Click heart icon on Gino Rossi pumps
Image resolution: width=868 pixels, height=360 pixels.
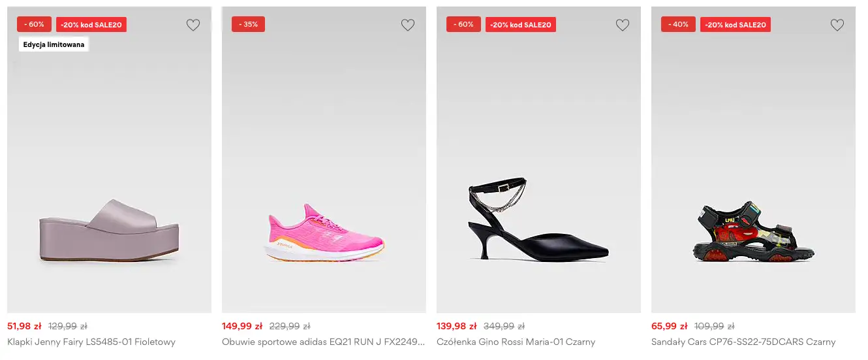pyautogui.click(x=623, y=25)
